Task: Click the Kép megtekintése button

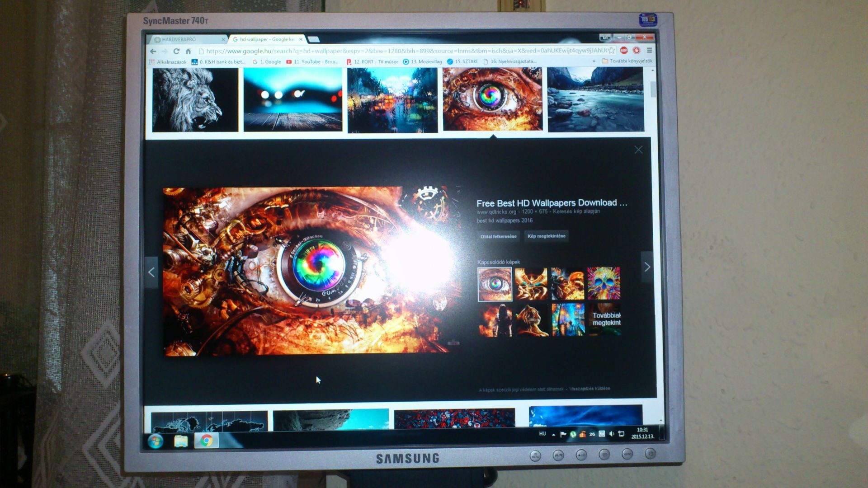Action: coord(546,236)
